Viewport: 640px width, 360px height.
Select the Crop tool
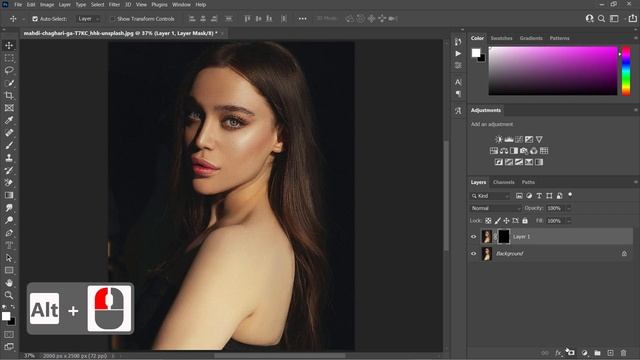[9, 96]
